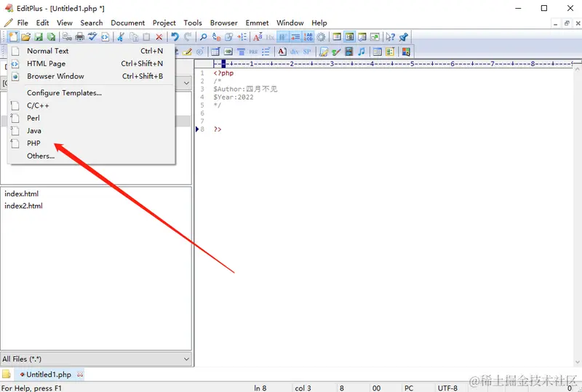Choose Others... in template menu
This screenshot has height=392, width=582.
coord(92,156)
